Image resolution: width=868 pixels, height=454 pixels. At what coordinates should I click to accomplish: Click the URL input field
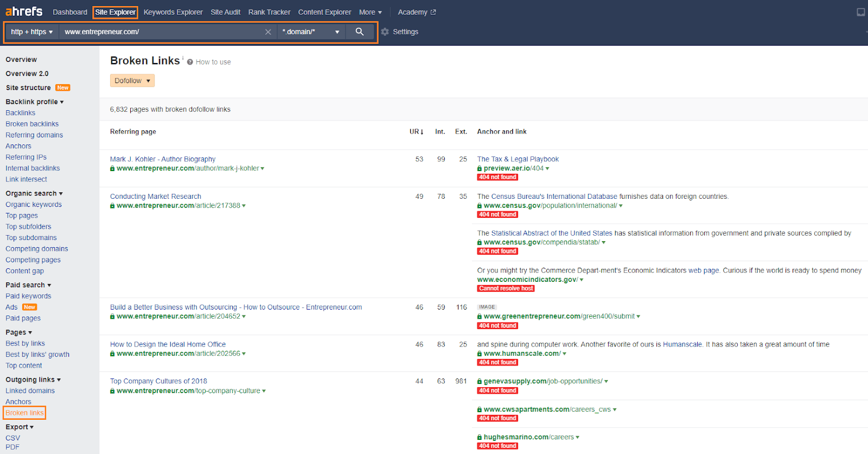tap(161, 32)
